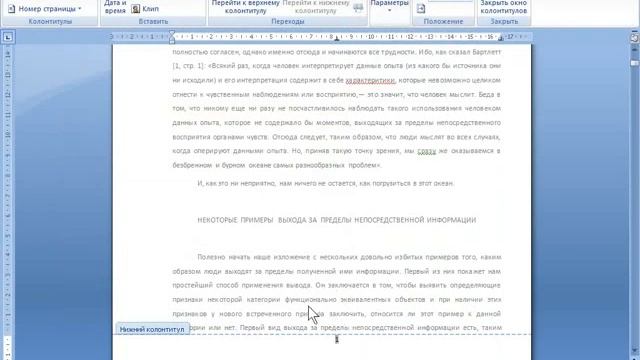Click the Нижний колонтитул label tag
This screenshot has height=360, width=640.
tap(152, 329)
